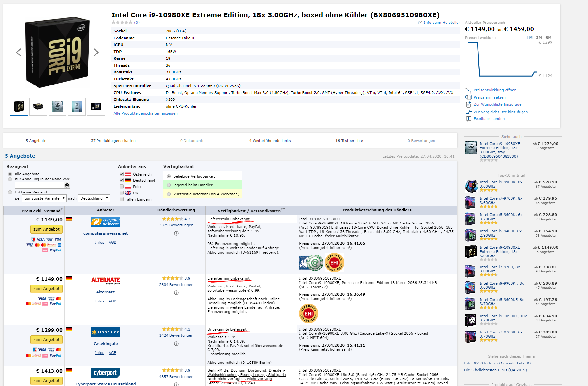
Task: Click Alternate logo
Action: tap(106, 280)
